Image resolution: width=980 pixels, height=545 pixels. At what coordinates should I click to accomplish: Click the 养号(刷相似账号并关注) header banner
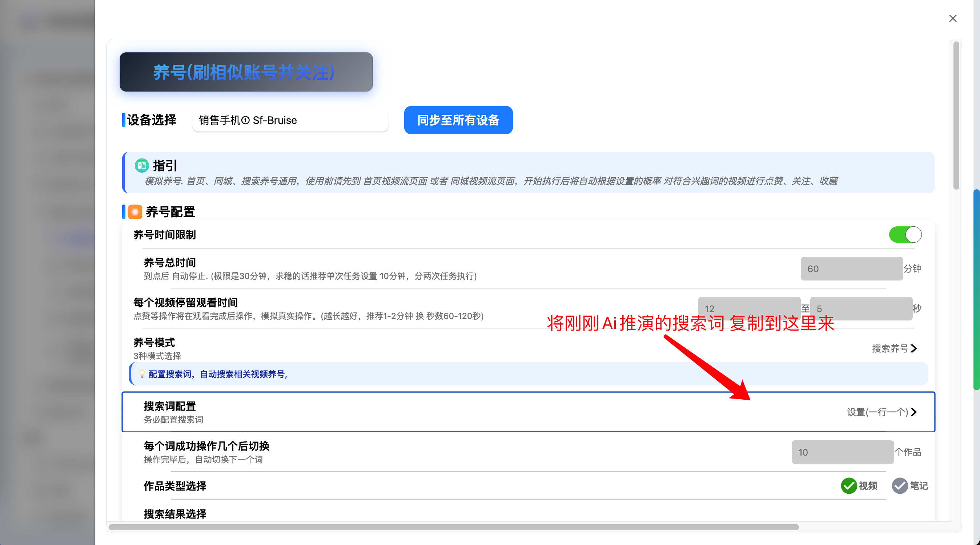pyautogui.click(x=246, y=72)
